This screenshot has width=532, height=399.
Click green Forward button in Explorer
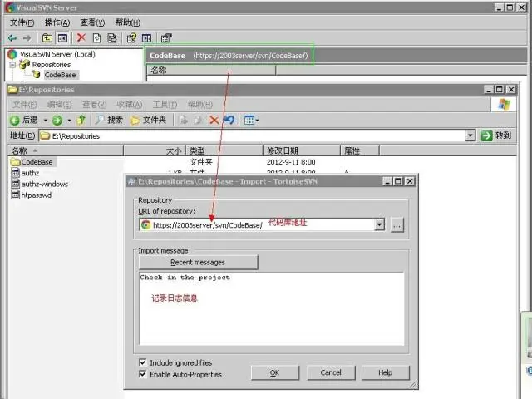[x=57, y=120]
